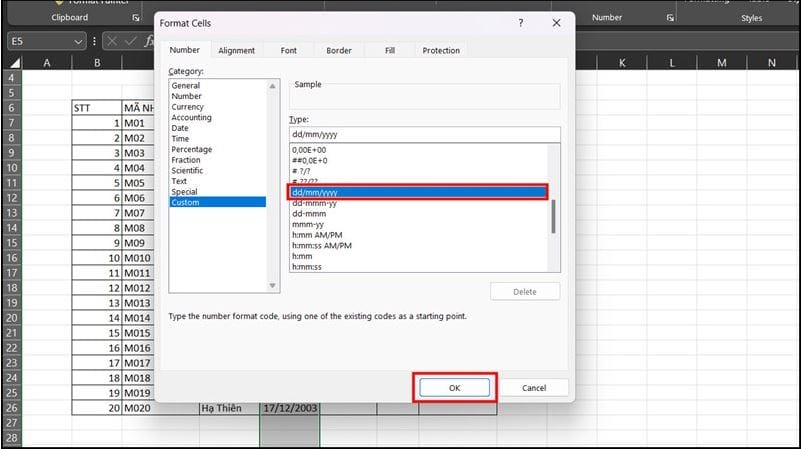Click formula bar cancel X icon
803x449 pixels.
coord(112,41)
